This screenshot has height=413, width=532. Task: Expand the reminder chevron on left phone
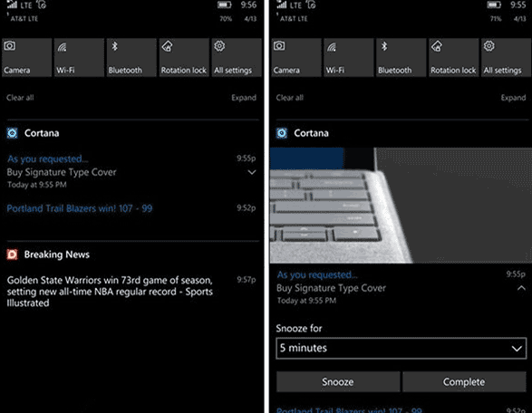coord(252,172)
